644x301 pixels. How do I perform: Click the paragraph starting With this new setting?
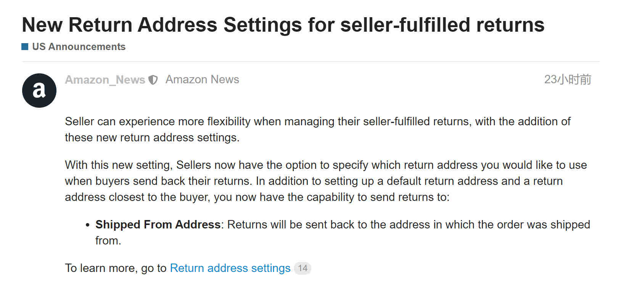pos(326,181)
